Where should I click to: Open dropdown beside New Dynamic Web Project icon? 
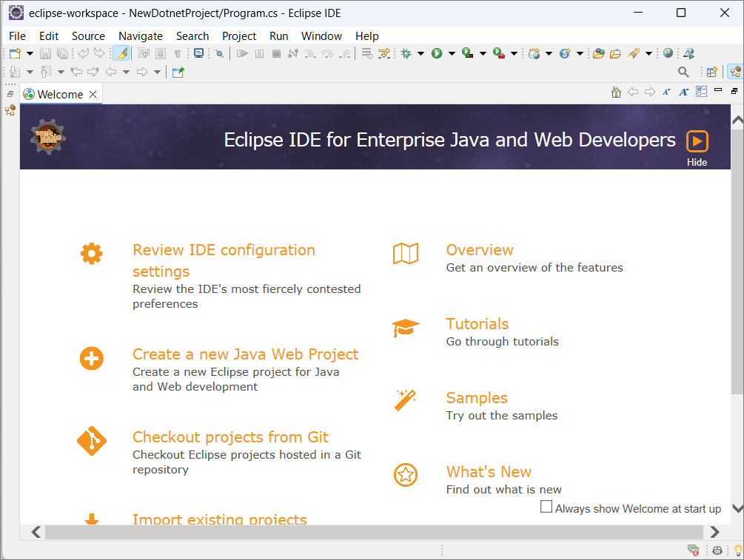[549, 53]
